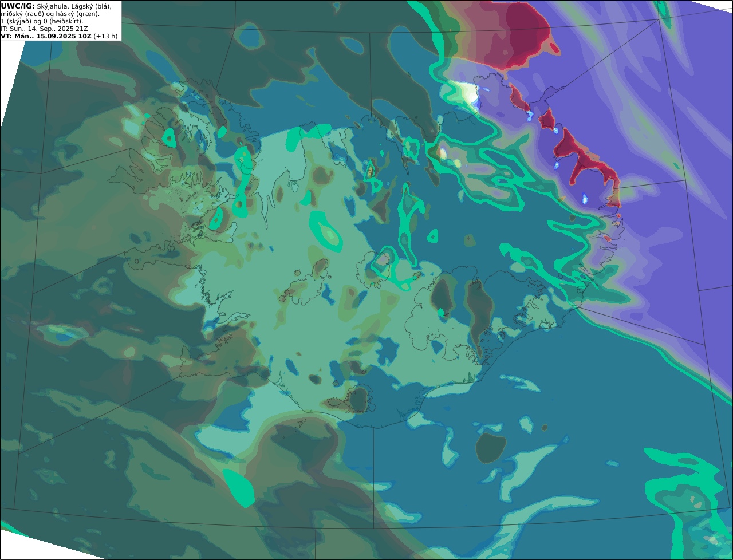
Task: Click the 'miðský (rauð) og háský (græn)' legend line
Action: click(x=50, y=14)
